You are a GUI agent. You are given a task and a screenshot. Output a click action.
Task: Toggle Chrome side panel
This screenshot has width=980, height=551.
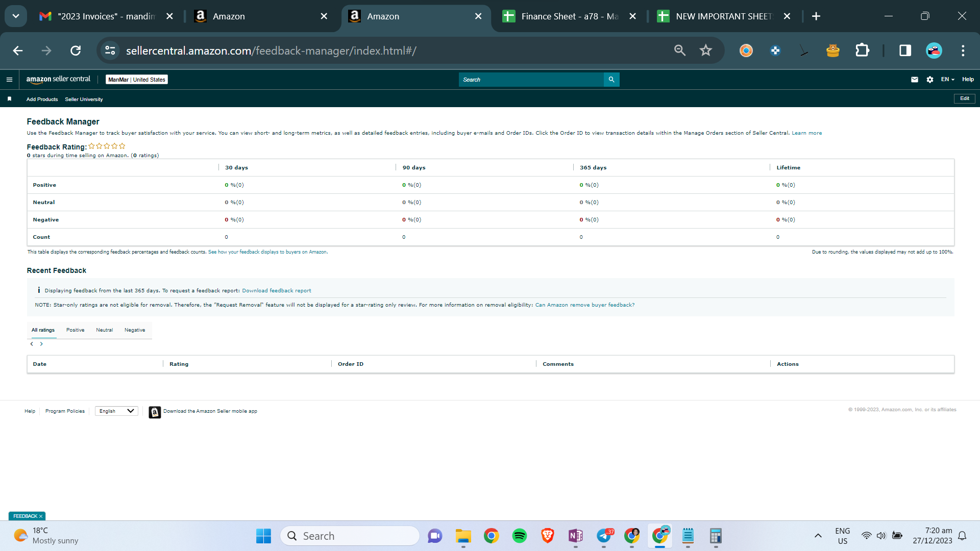[905, 51]
